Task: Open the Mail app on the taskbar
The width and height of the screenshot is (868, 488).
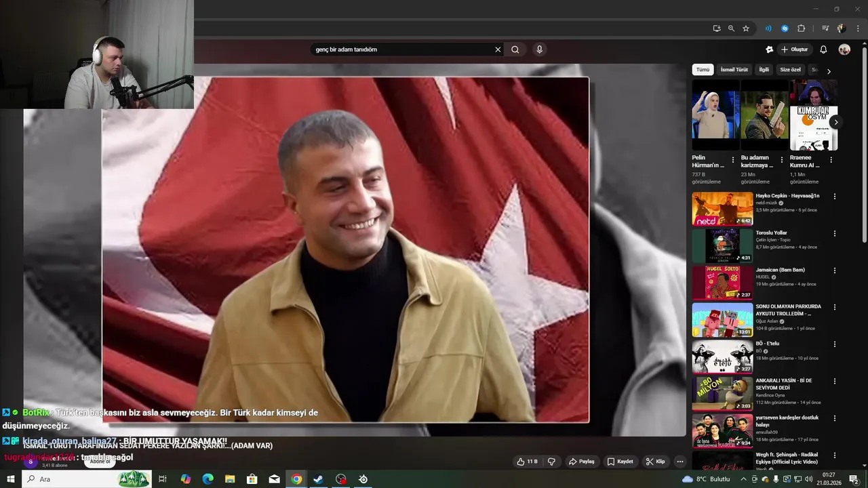Action: (274, 479)
